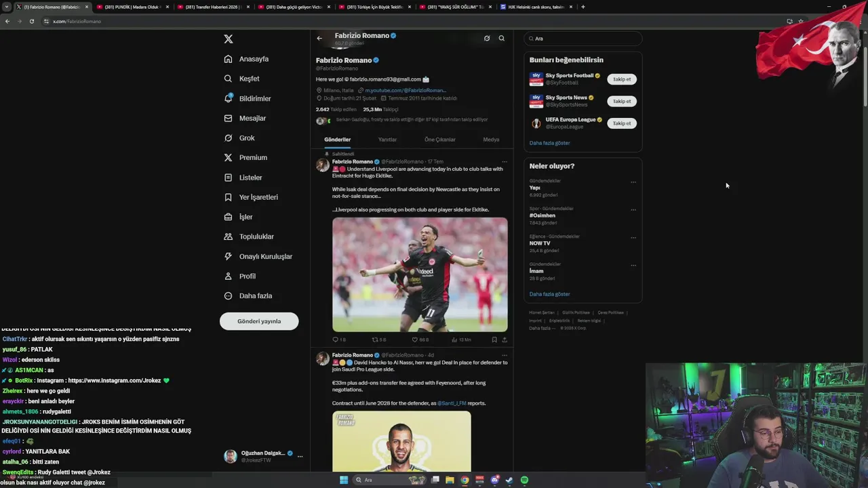Open Steam from taskbar
Screen dimensions: 868x488
click(x=509, y=480)
